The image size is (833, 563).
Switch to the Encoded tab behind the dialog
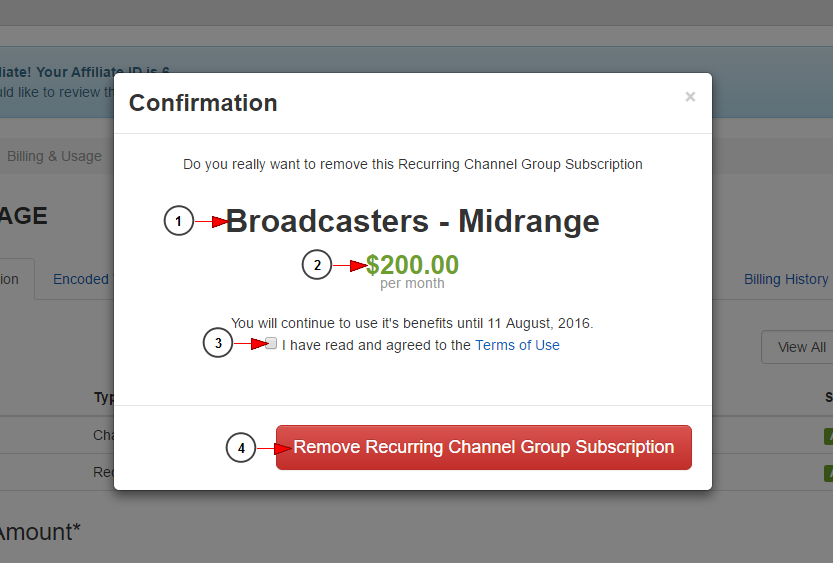(81, 279)
